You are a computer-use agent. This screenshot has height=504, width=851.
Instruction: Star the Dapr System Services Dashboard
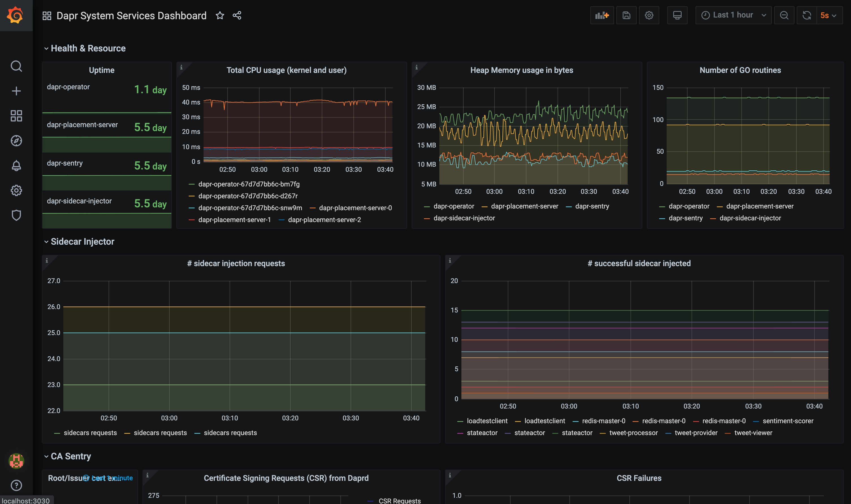[220, 15]
